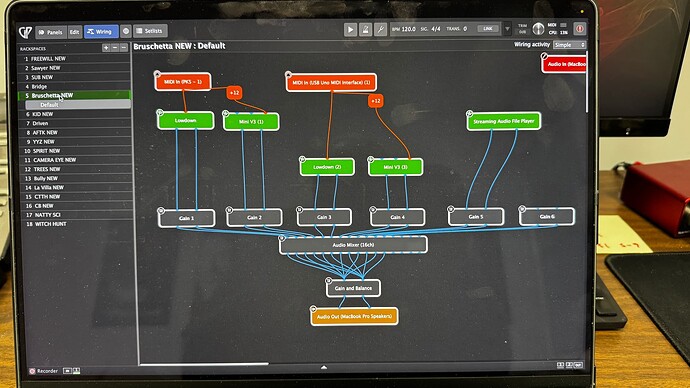Toggle the metronome icon

tap(365, 29)
